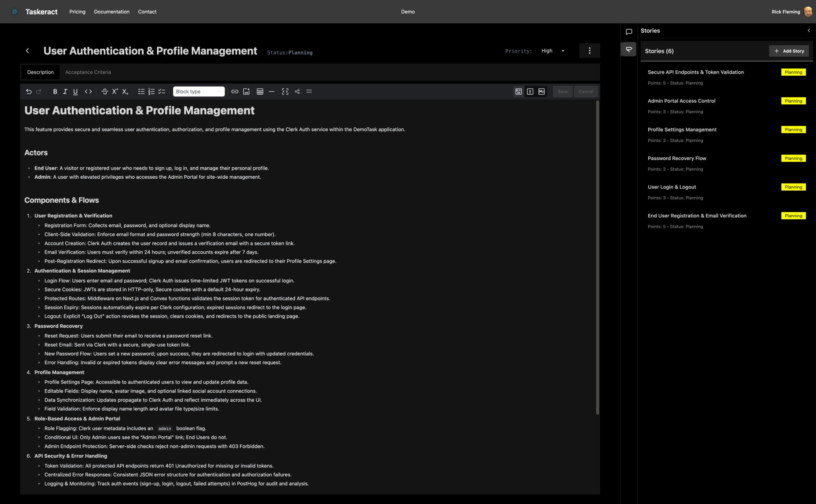Viewport: 816px width, 504px height.
Task: Switch to Acceptance Criteria tab
Action: coord(88,72)
